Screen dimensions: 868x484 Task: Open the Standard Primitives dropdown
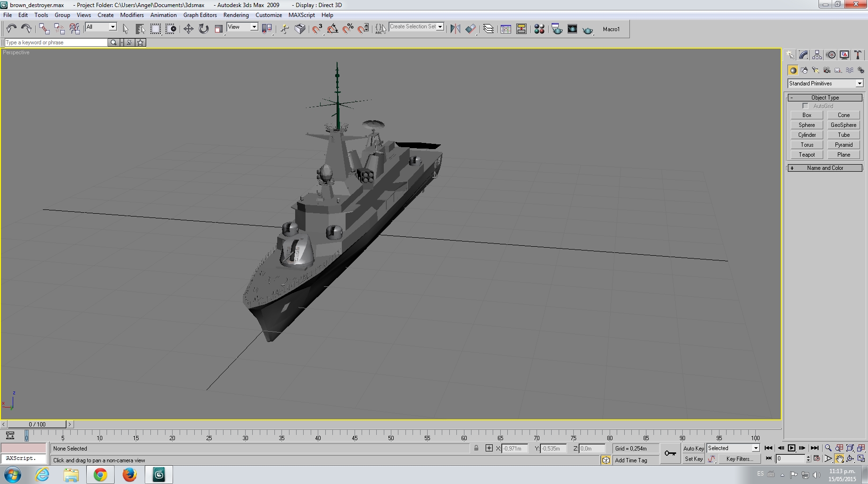tap(825, 83)
